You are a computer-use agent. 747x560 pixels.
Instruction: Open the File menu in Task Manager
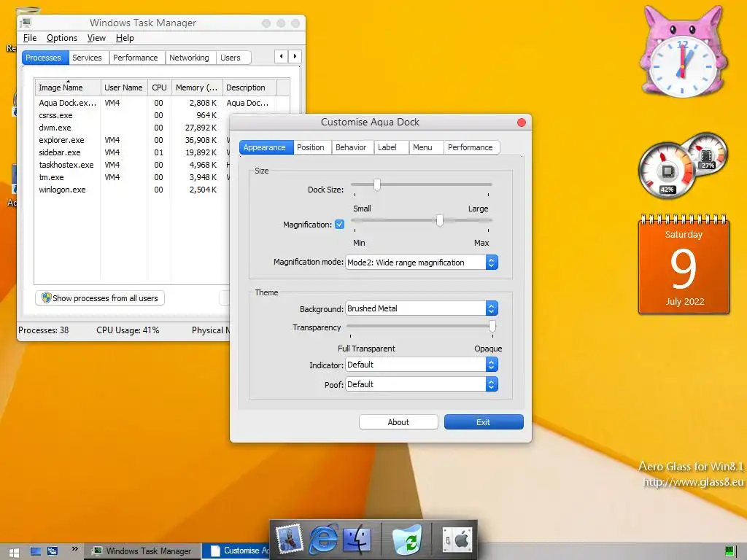29,38
